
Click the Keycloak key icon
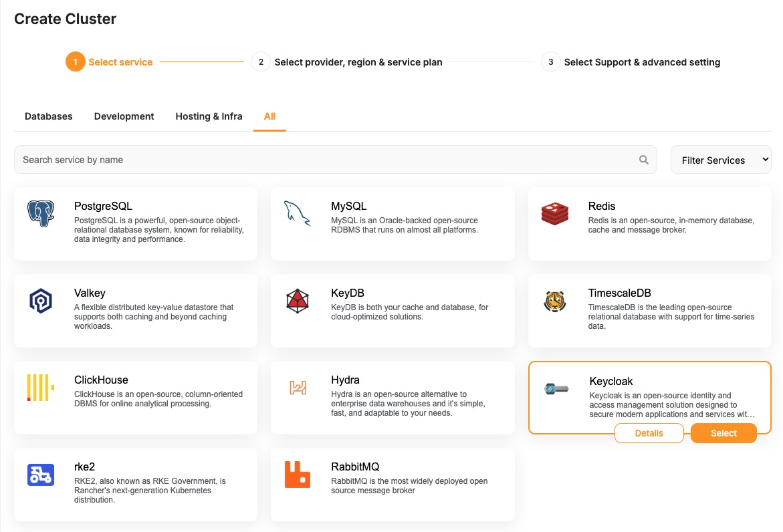(556, 388)
